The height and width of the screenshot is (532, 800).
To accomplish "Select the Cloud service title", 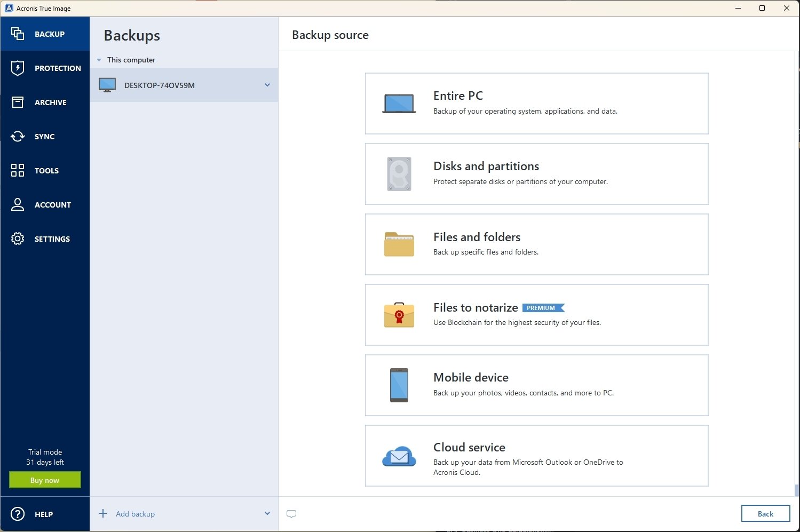I will coord(469,447).
